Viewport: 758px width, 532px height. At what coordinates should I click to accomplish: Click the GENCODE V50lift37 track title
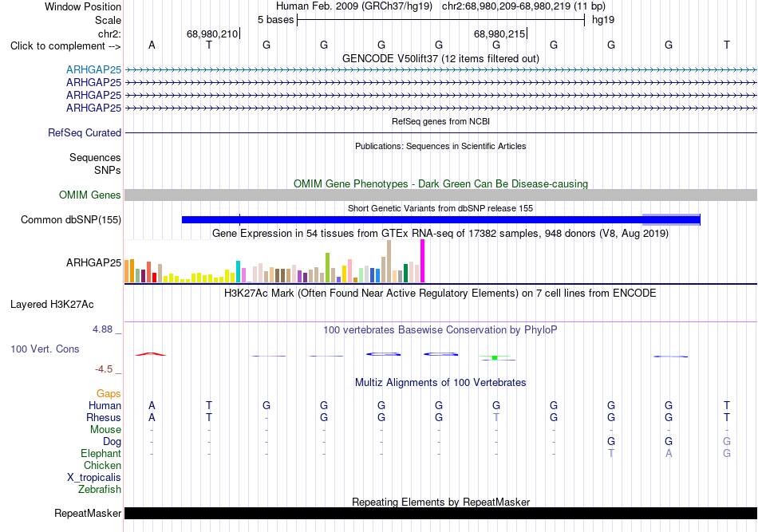(440, 58)
